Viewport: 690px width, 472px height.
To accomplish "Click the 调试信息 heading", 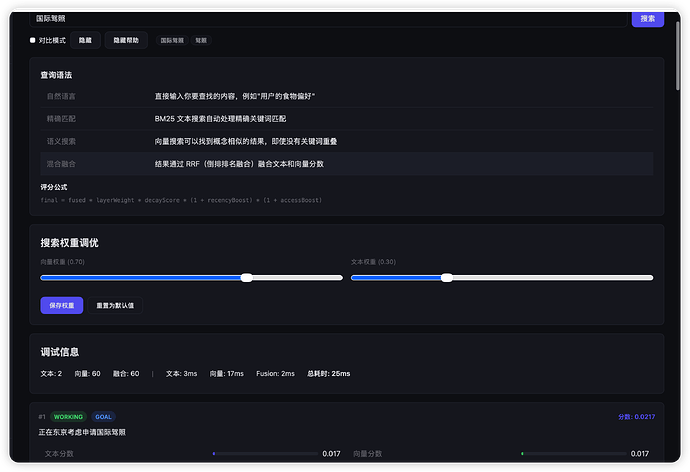I will (x=60, y=352).
